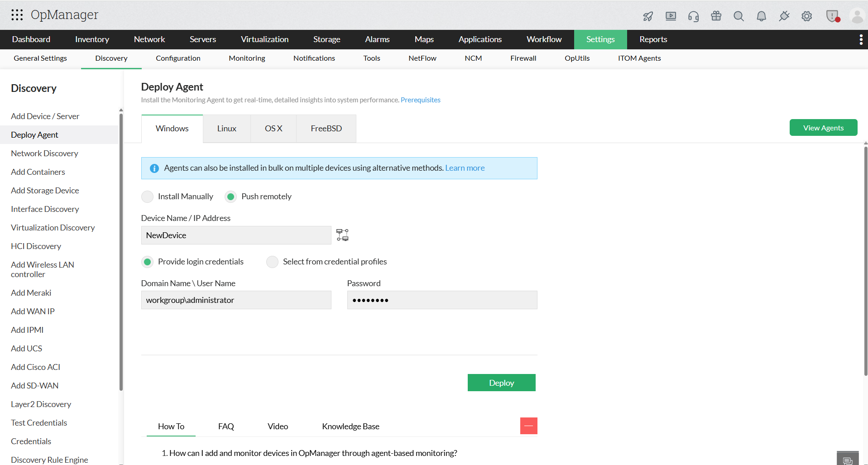
Task: Click the search magnifier icon
Action: pos(739,16)
